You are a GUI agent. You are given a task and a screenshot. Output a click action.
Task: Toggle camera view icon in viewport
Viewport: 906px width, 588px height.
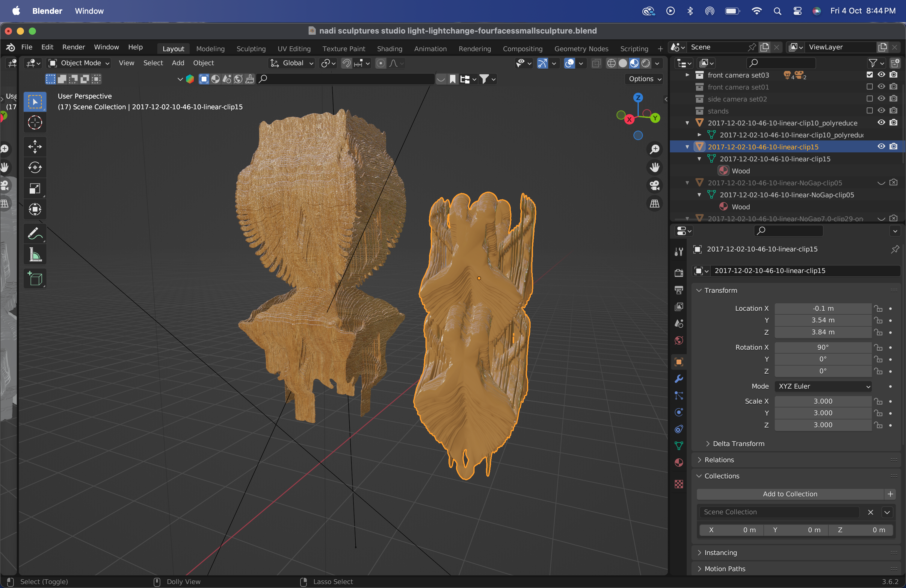click(x=654, y=186)
